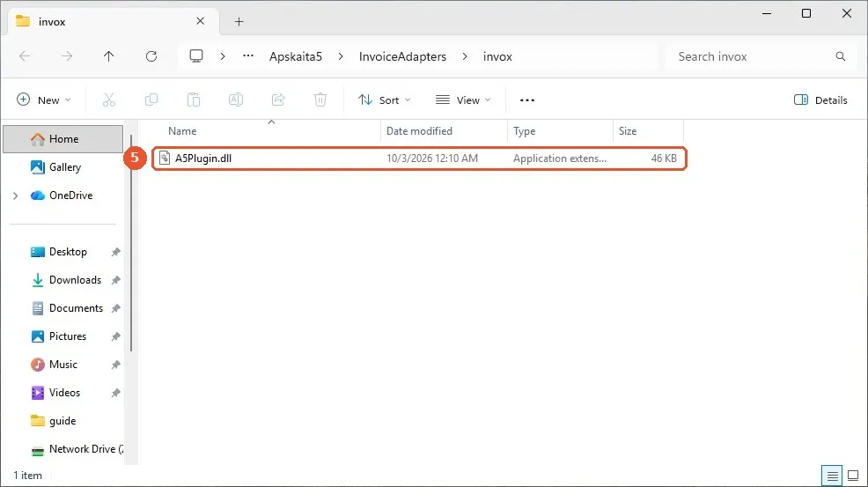The height and width of the screenshot is (487, 868).
Task: Switch to large thumbnails view icon
Action: [853, 476]
